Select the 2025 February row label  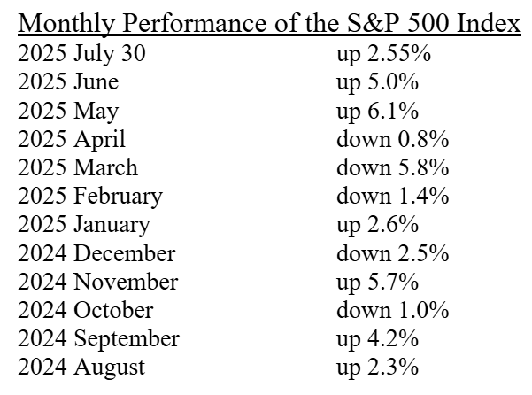[x=90, y=196]
